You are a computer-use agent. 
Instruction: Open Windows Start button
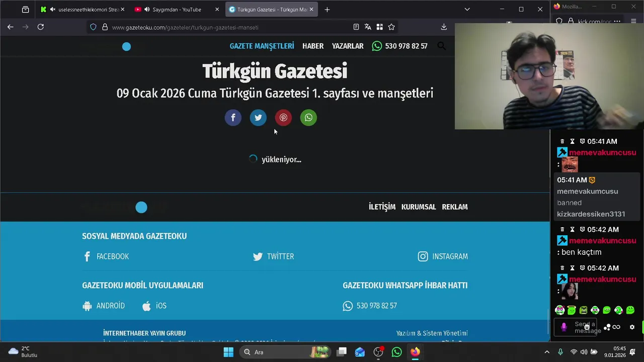pyautogui.click(x=228, y=352)
